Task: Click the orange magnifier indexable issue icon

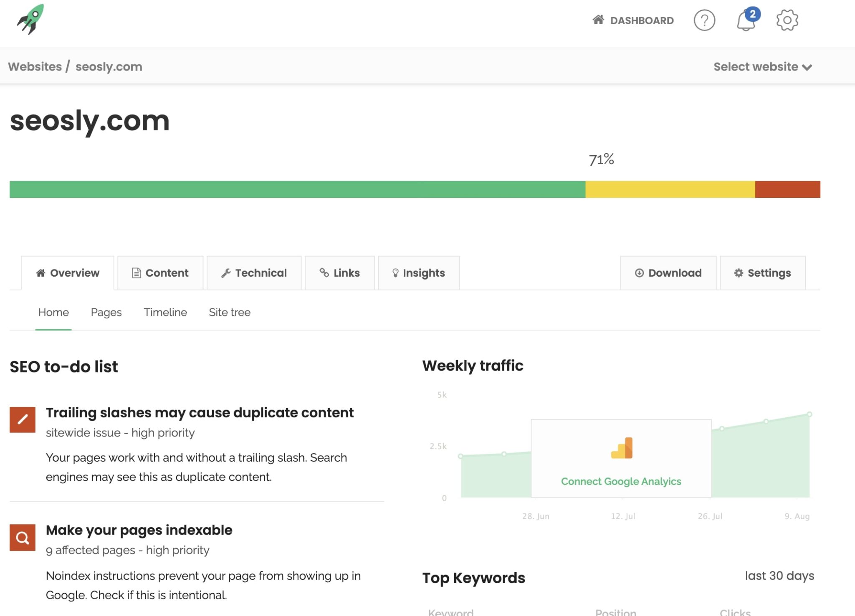Action: (x=23, y=538)
